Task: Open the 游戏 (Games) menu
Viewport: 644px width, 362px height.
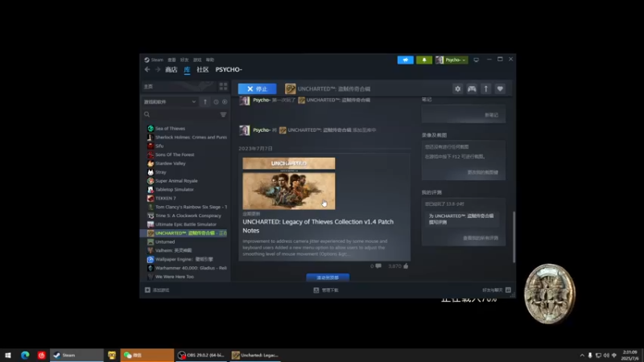Action: [x=197, y=60]
